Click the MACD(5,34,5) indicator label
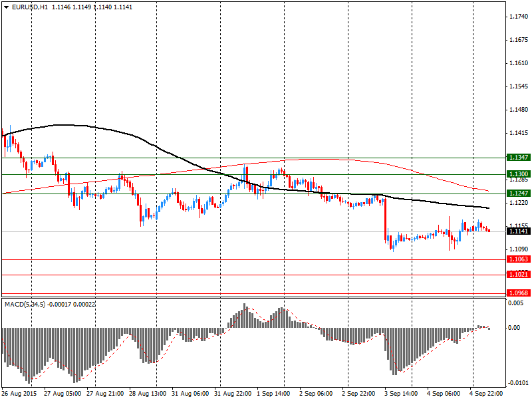Screen dimensions: 532x399 25,305
